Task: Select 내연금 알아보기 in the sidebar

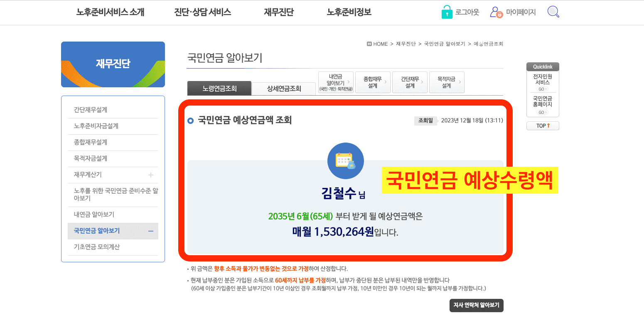Action: (x=113, y=214)
